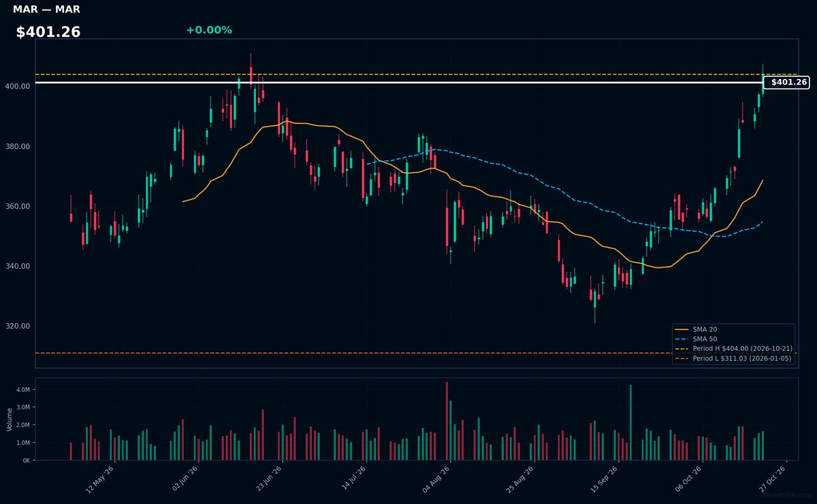Viewport: 817px width, 504px height.
Task: Click the 27 Oct '26 date label
Action: pyautogui.click(x=773, y=479)
